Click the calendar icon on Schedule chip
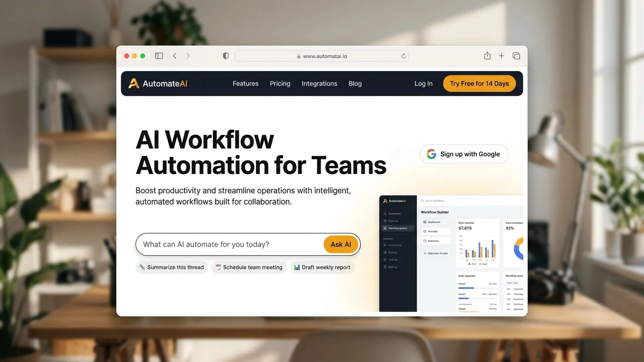The height and width of the screenshot is (362, 644). 218,267
